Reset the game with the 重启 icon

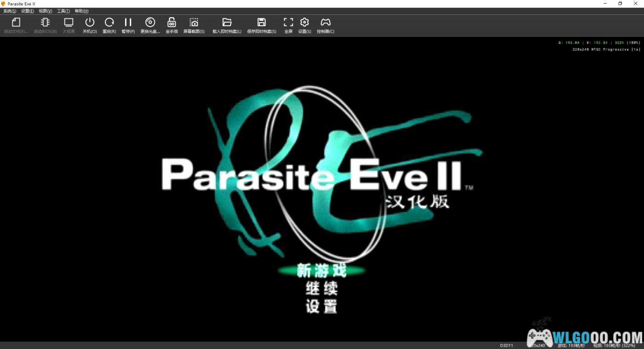[x=109, y=23]
